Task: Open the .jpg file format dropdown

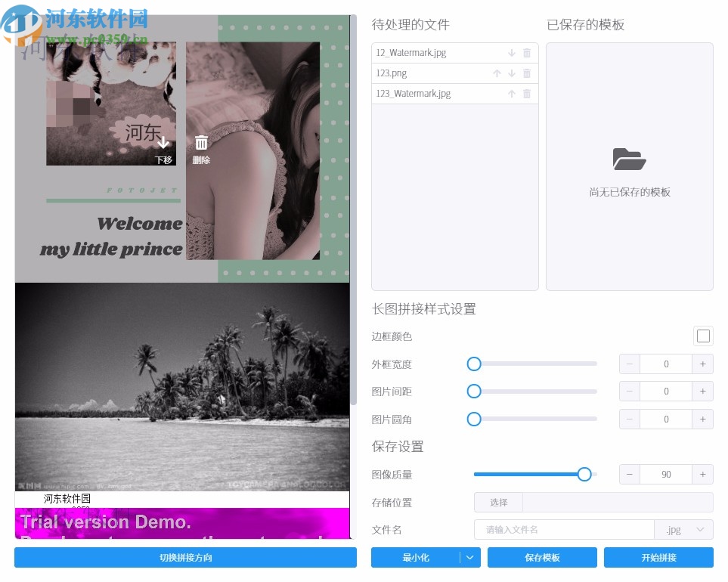Action: (x=684, y=530)
